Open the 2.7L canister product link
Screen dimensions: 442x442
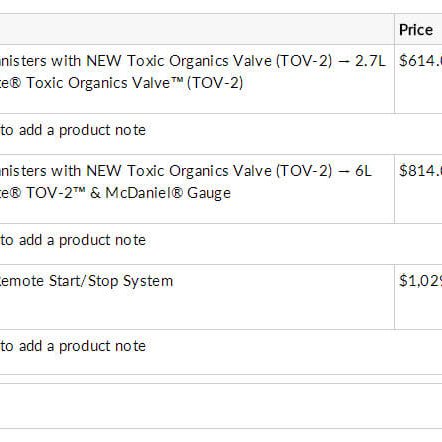[x=192, y=61]
